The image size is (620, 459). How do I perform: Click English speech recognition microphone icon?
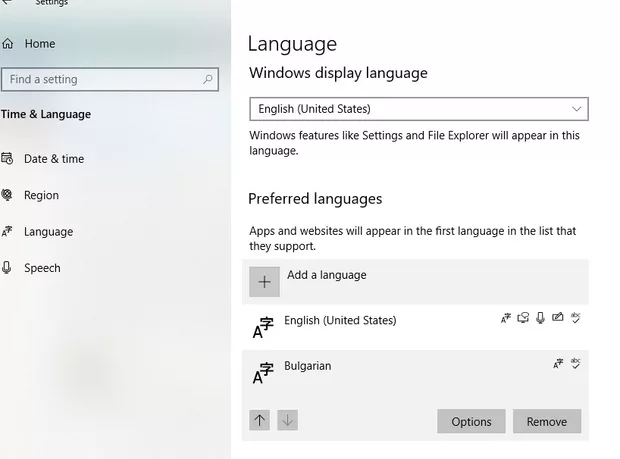click(x=541, y=318)
